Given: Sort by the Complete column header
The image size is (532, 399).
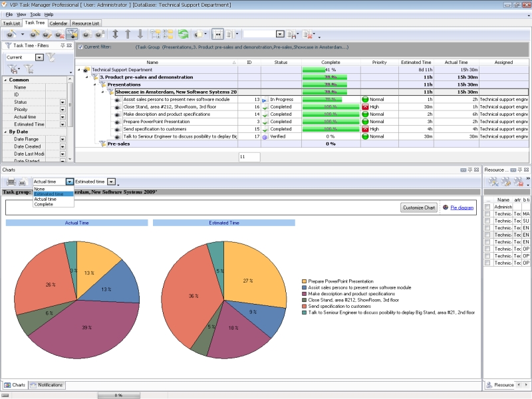Looking at the screenshot, I should (x=331, y=63).
